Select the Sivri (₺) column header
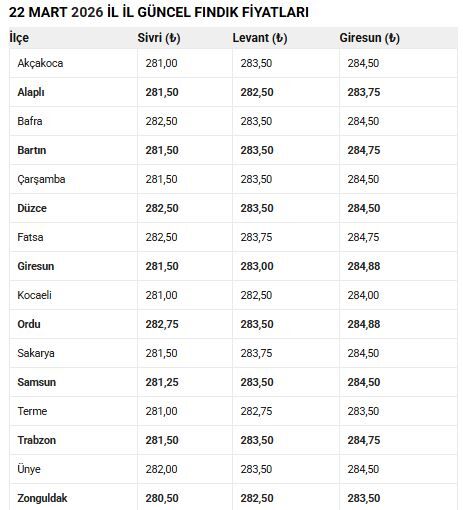 click(159, 38)
